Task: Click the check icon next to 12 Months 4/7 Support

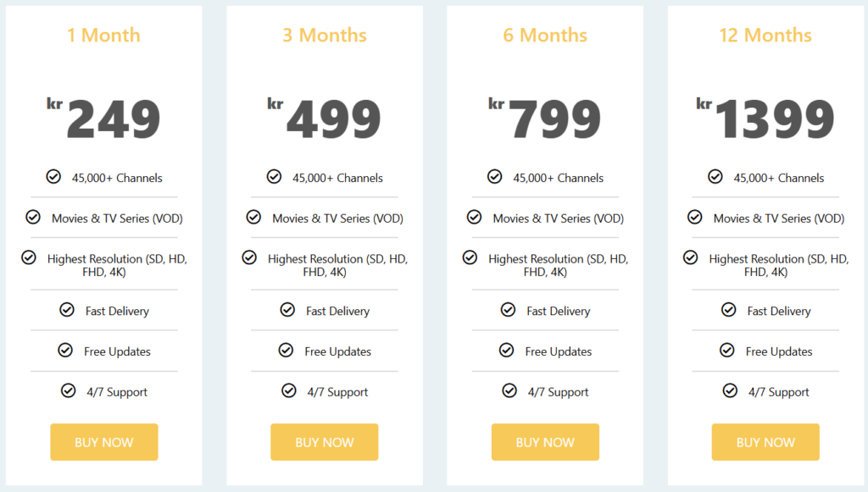Action: point(730,391)
